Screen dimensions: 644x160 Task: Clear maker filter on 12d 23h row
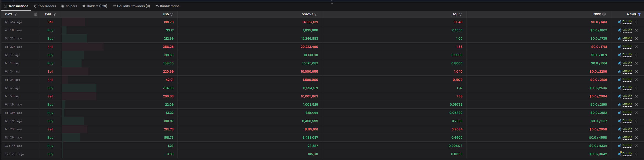(x=636, y=154)
